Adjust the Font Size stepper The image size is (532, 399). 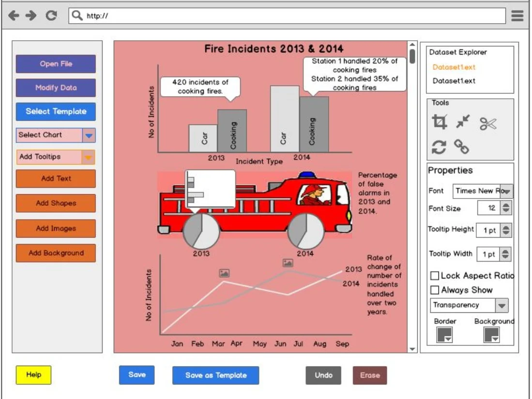(506, 208)
